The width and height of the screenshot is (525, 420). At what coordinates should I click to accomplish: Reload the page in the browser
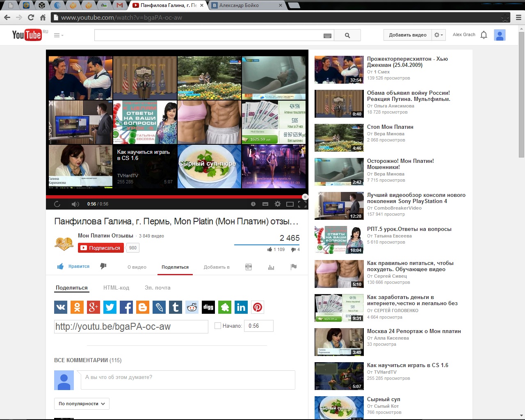[31, 17]
